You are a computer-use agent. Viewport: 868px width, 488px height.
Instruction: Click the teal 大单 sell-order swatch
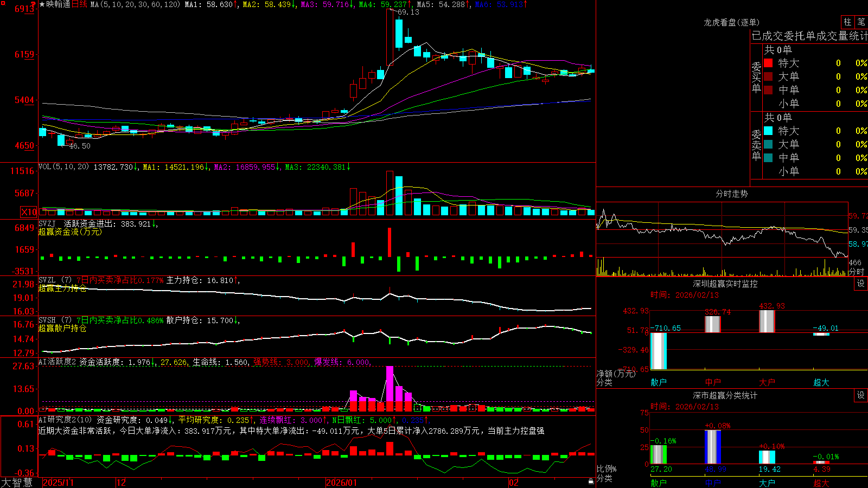pyautogui.click(x=768, y=144)
